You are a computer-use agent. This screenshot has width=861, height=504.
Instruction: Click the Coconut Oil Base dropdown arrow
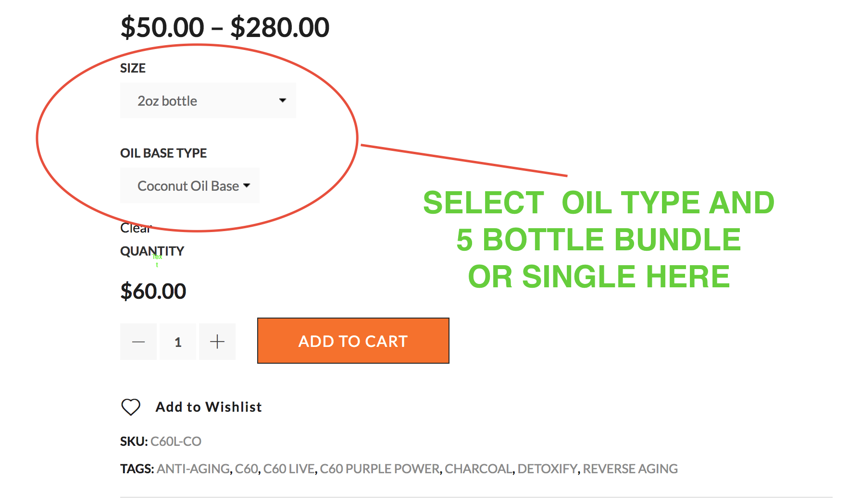[247, 185]
